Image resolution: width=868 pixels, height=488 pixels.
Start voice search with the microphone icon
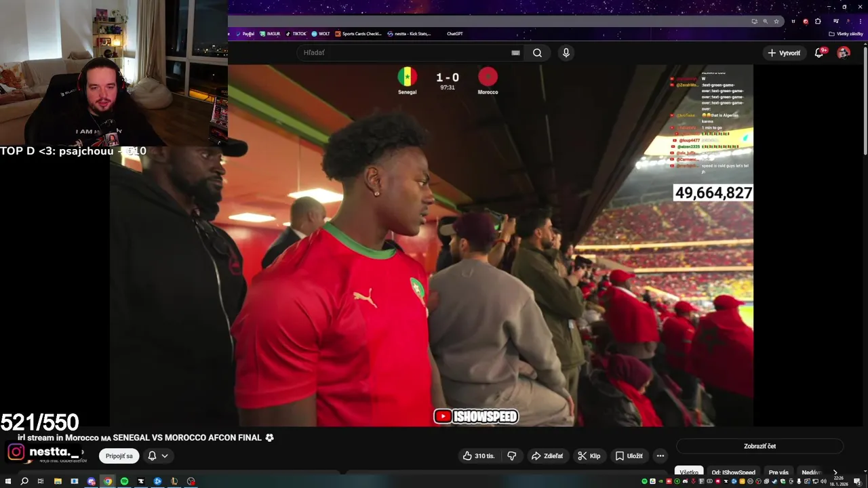coord(566,53)
